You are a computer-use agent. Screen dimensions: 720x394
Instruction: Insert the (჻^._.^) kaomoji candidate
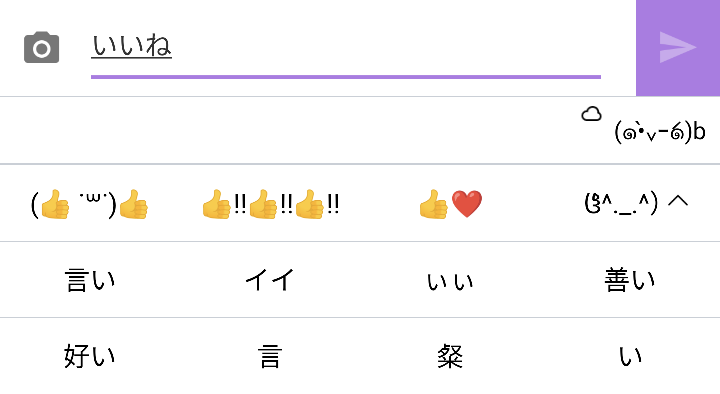point(621,203)
